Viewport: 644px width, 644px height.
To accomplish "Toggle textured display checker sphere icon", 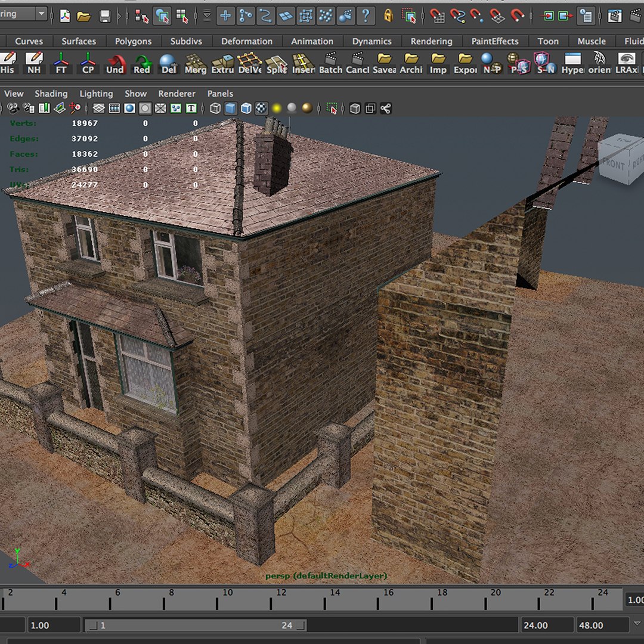I will point(261,109).
